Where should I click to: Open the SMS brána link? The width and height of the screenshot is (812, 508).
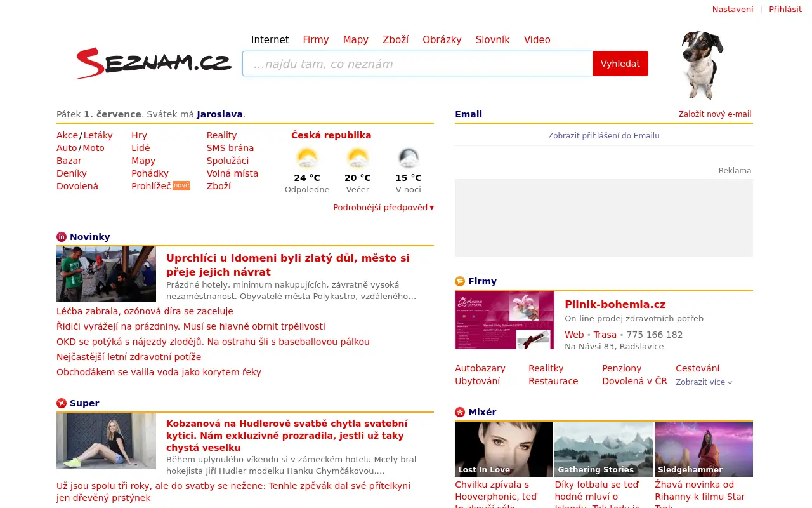230,148
